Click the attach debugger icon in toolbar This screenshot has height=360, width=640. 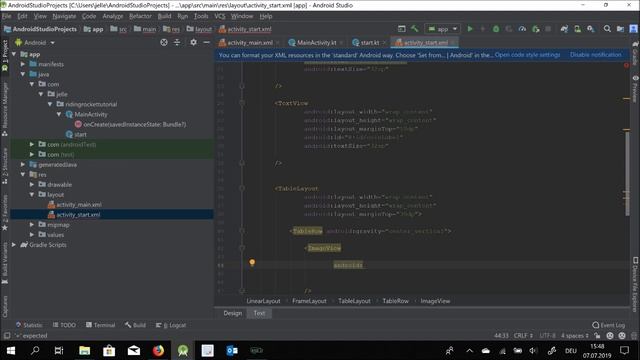coord(536,29)
